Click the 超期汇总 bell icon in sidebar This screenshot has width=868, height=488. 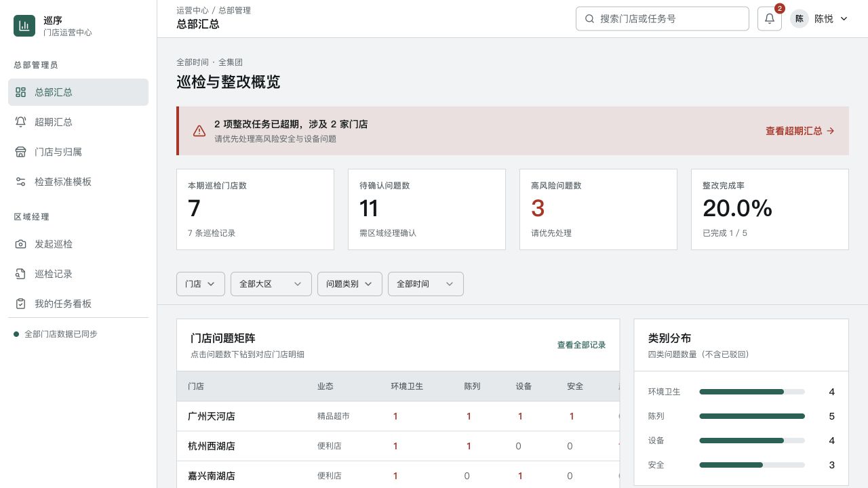click(20, 122)
